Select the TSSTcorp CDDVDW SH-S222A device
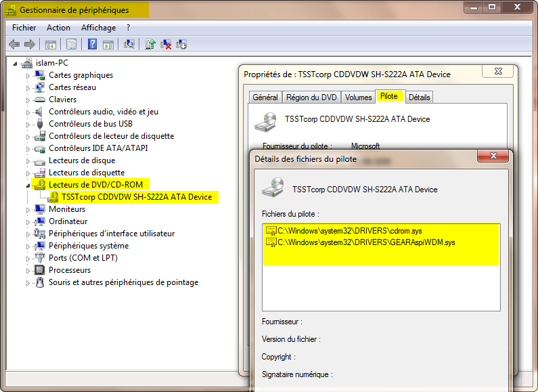This screenshot has width=538, height=392. [x=136, y=197]
